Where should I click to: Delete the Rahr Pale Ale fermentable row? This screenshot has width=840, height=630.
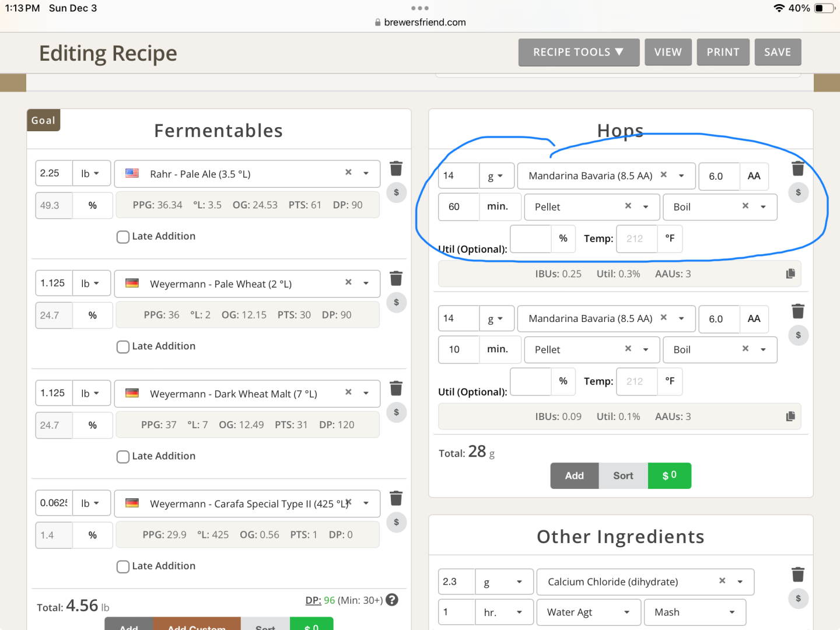tap(396, 169)
